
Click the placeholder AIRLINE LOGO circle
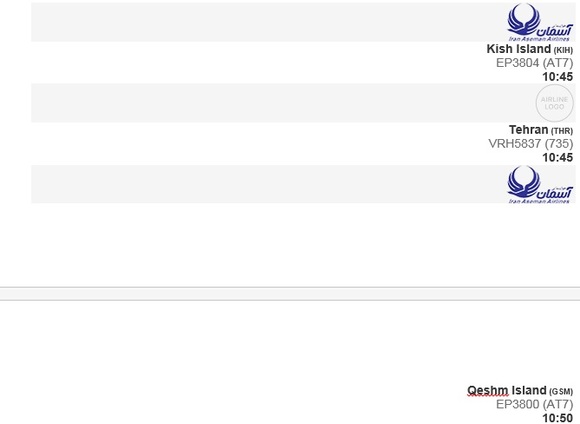point(554,103)
